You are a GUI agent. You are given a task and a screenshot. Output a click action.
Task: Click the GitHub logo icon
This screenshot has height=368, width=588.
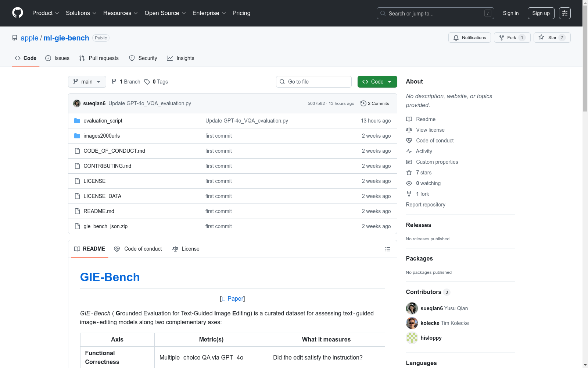[18, 13]
